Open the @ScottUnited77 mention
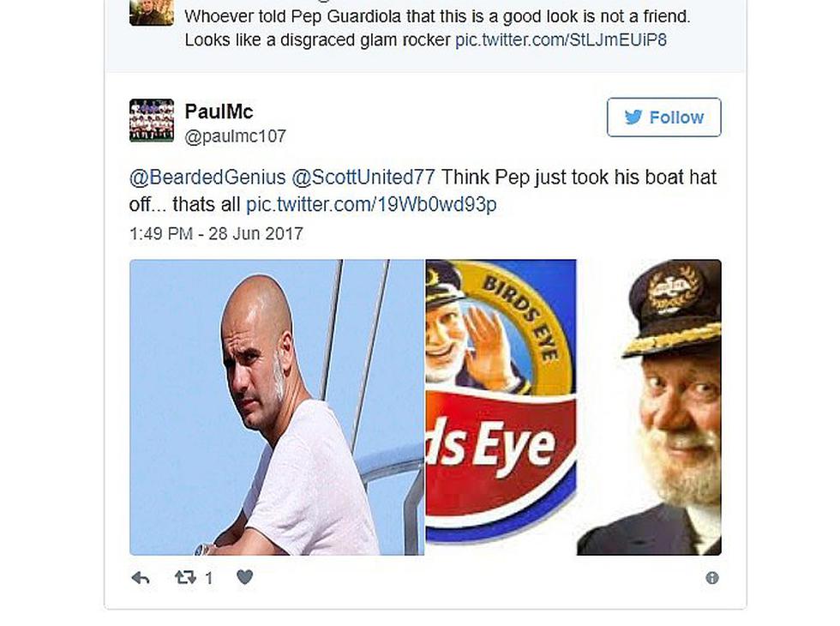This screenshot has width=840, height=626. (363, 177)
